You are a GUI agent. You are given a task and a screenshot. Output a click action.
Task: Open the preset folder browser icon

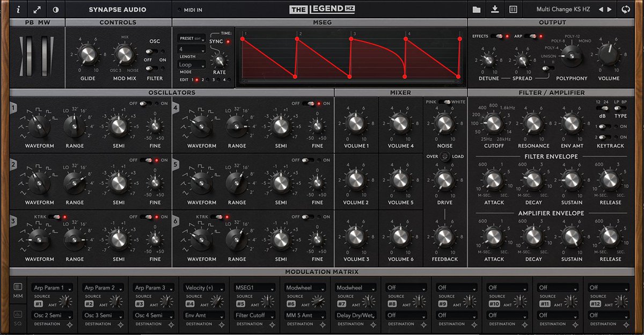click(476, 9)
